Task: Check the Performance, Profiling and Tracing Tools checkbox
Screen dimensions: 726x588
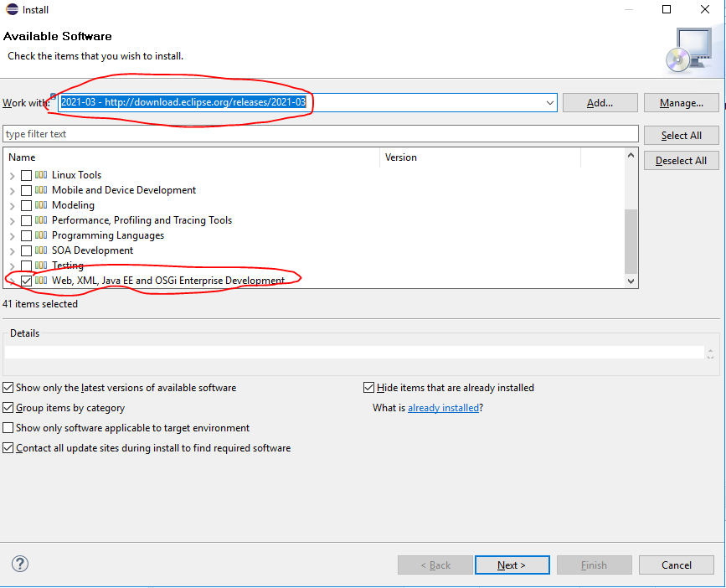Action: (x=27, y=220)
